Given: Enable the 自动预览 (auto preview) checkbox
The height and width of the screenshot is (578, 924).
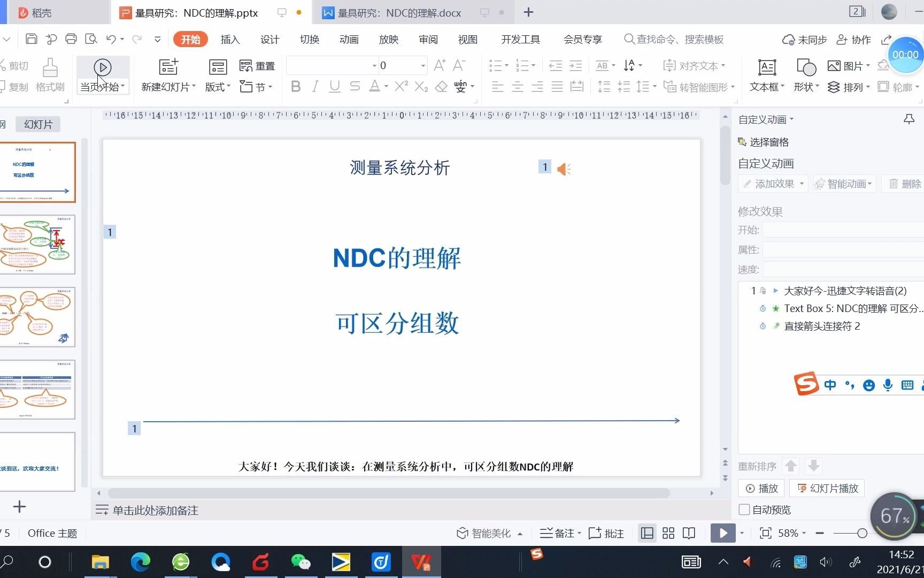Looking at the screenshot, I should (x=744, y=509).
